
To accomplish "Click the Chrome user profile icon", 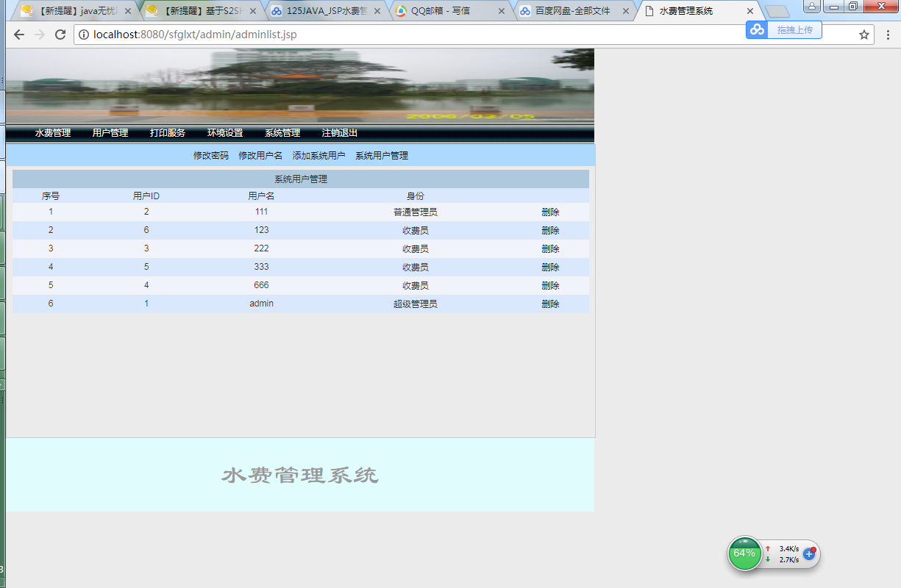I will tap(812, 6).
